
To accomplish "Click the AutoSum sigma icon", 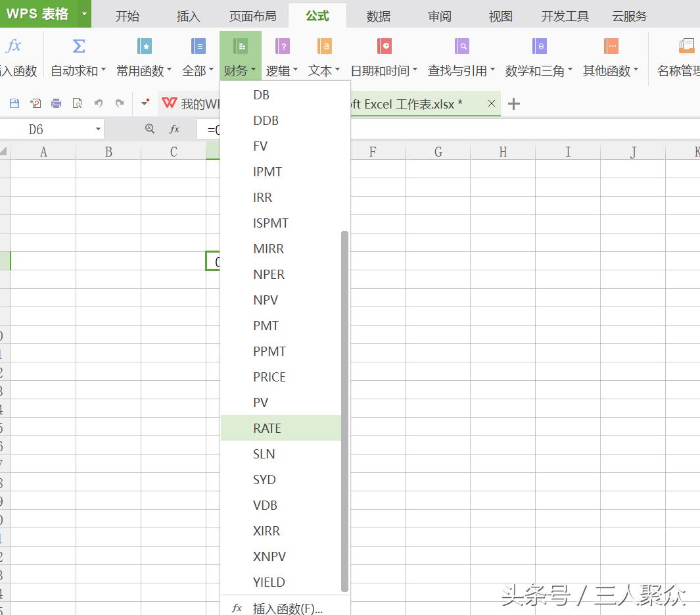I will click(x=78, y=46).
